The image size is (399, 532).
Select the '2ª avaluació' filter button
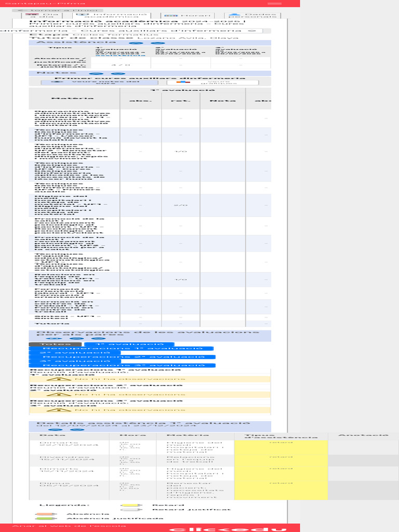(75, 353)
